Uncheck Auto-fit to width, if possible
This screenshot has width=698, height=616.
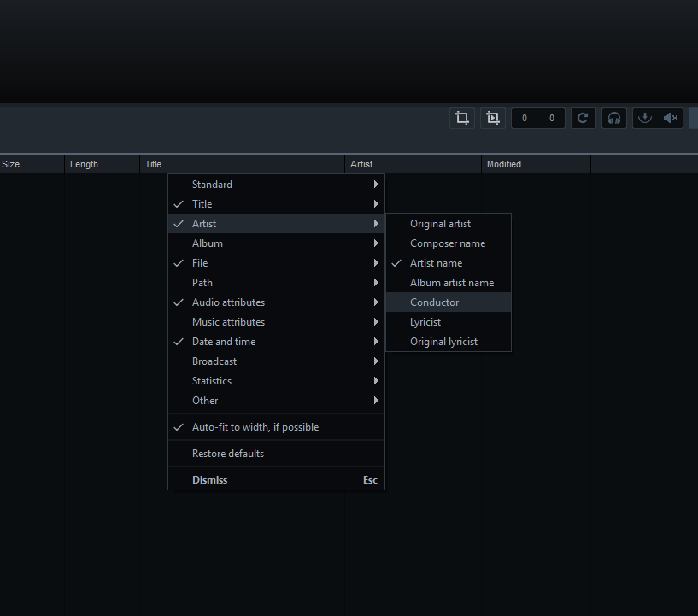255,427
